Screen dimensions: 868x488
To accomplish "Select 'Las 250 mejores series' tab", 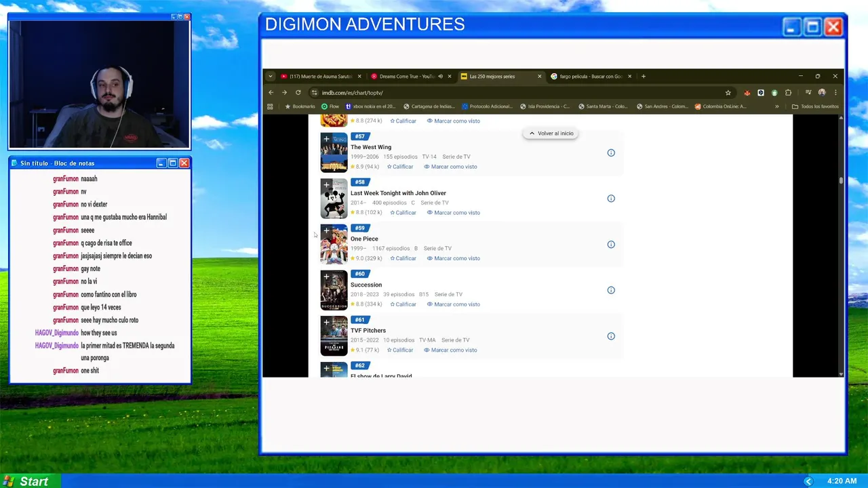I will 492,77.
